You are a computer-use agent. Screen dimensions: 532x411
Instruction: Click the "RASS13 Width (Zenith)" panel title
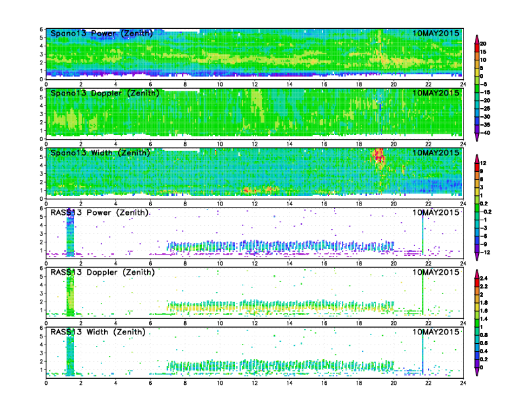point(98,332)
